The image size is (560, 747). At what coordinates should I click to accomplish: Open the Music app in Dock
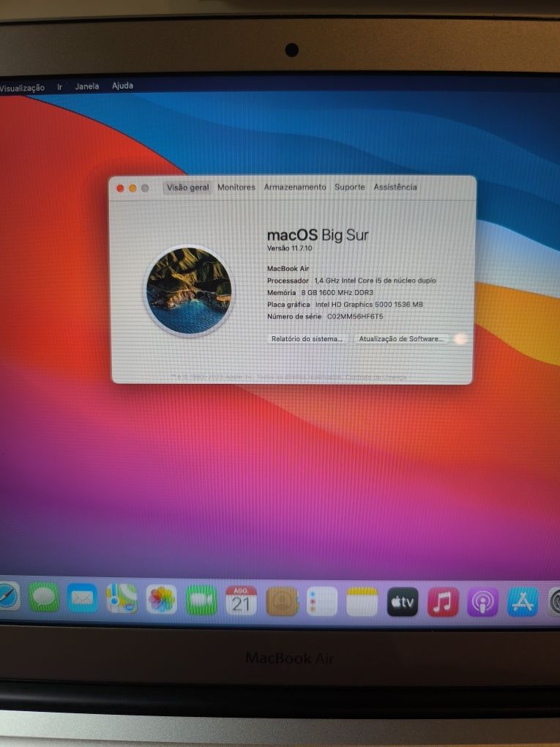click(443, 602)
